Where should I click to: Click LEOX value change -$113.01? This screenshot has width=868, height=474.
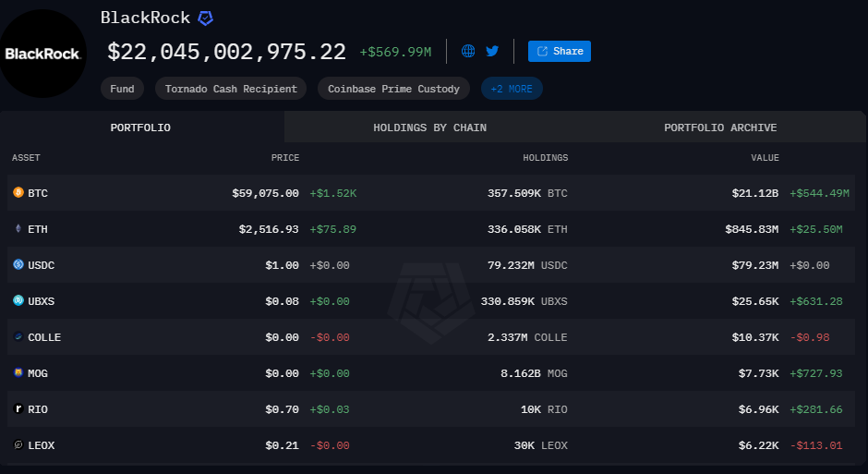pyautogui.click(x=816, y=445)
